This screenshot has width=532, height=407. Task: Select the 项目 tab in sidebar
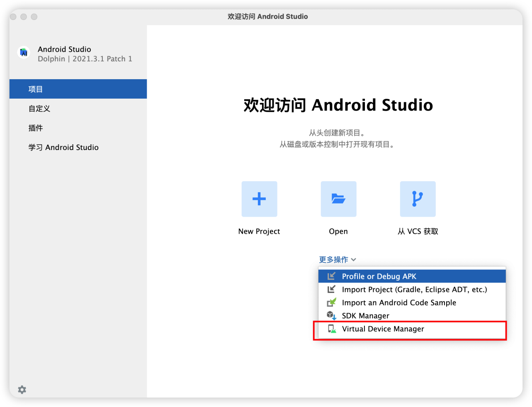78,89
